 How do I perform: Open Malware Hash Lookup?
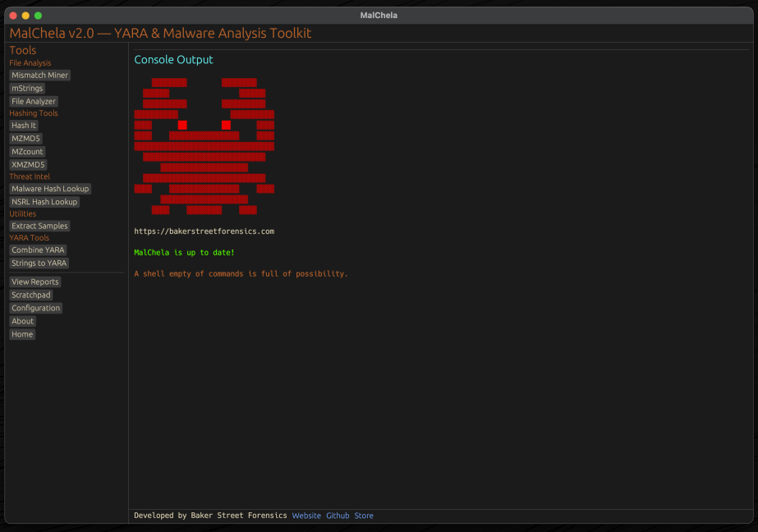50,189
